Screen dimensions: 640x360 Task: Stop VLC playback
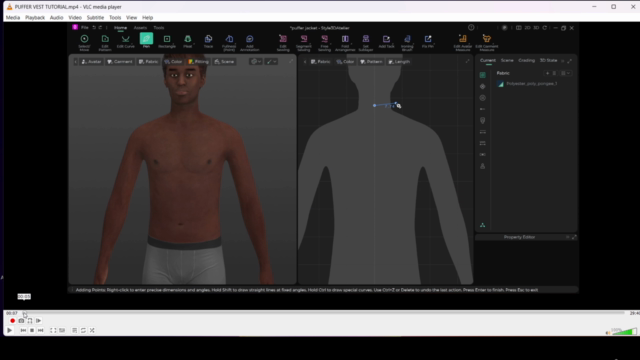32,331
